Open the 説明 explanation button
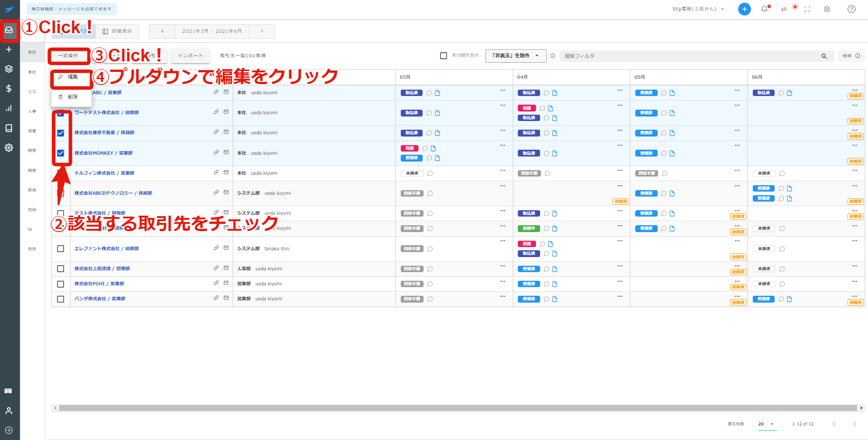 click(851, 56)
